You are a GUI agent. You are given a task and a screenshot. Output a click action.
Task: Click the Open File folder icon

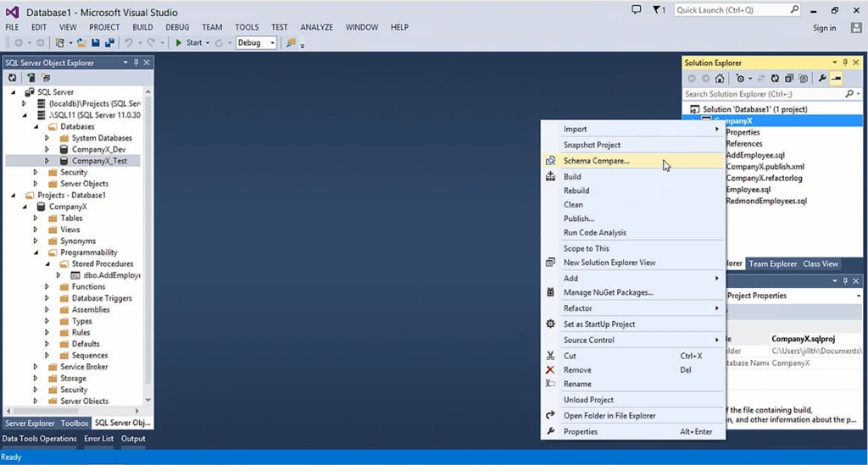click(82, 42)
